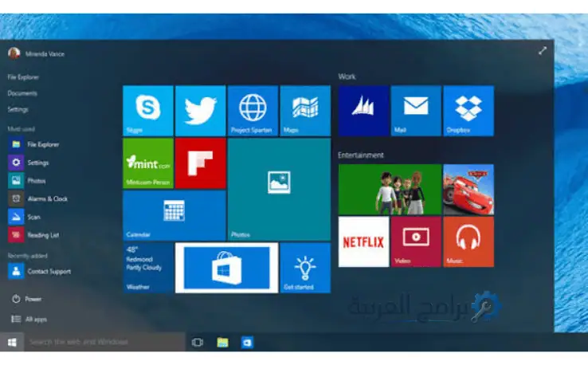Expand Start menu to full screen
Image resolution: width=588 pixels, height=365 pixels.
[543, 51]
